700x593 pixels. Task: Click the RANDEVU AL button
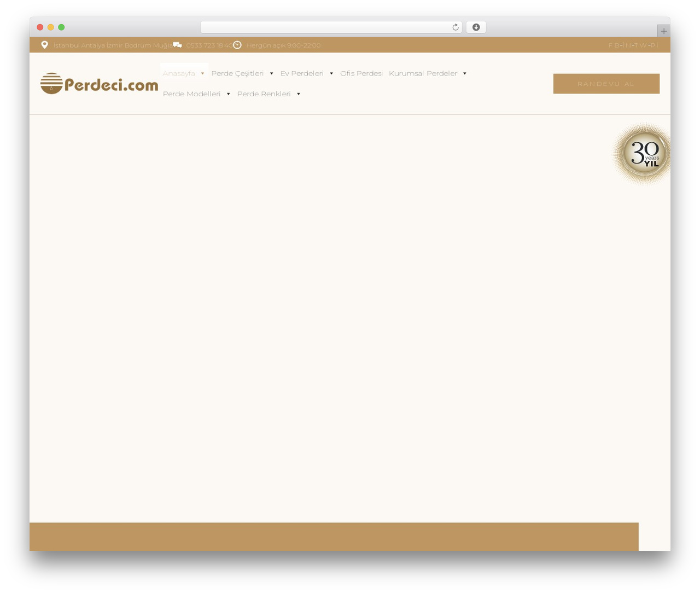[x=606, y=84]
